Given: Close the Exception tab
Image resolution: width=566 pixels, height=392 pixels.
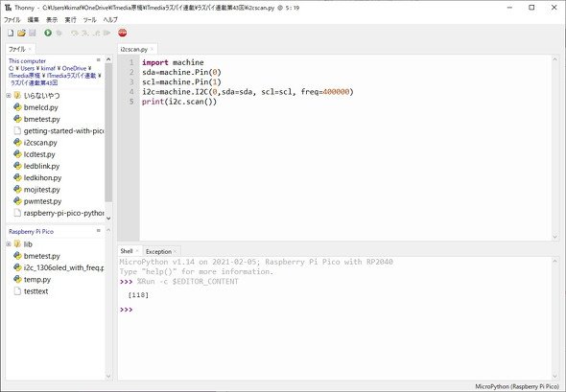Looking at the screenshot, I should pos(175,251).
